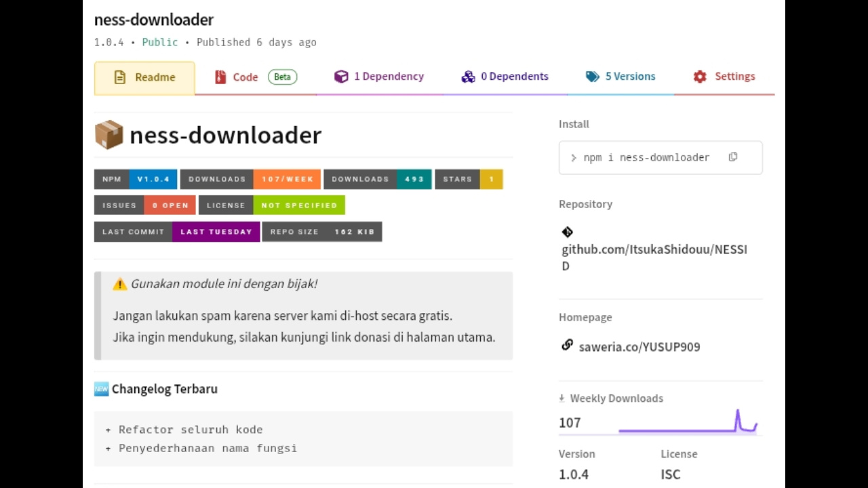Click the Dependents cubes icon

point(468,77)
